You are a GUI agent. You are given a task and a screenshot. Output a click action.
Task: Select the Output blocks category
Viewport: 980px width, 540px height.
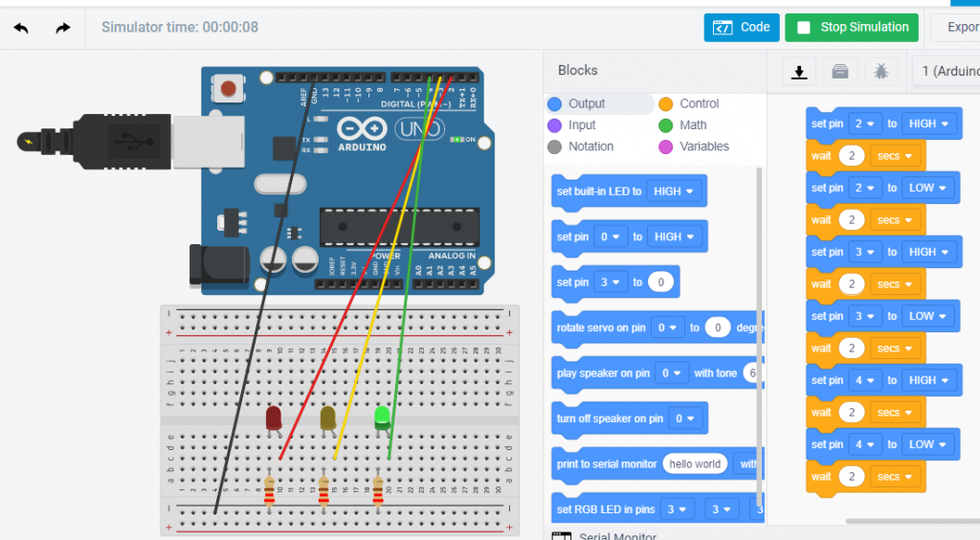coord(586,103)
